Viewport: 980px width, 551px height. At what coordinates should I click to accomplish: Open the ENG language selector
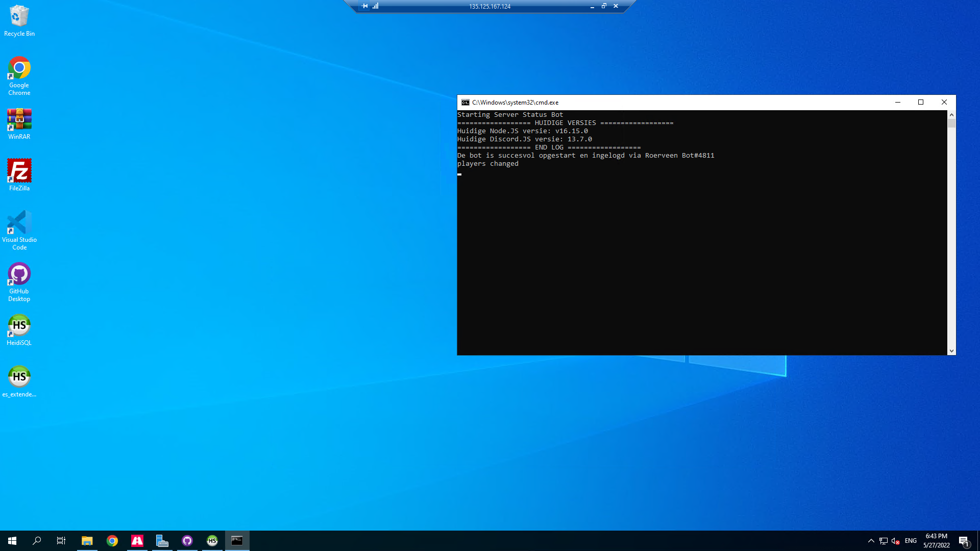pos(911,541)
